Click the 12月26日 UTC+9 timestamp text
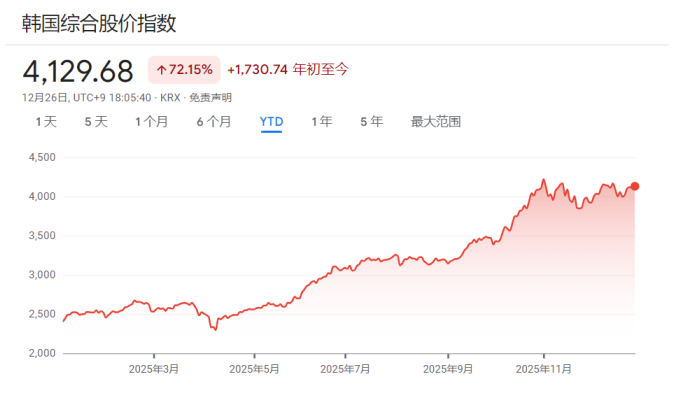Image resolution: width=685 pixels, height=399 pixels. click(x=86, y=97)
